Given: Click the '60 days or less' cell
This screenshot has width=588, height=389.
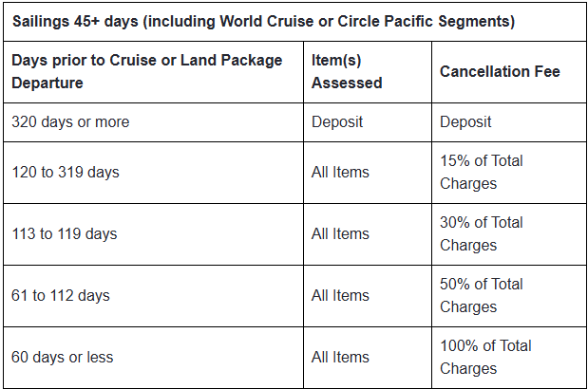Looking at the screenshot, I should pyautogui.click(x=63, y=358).
